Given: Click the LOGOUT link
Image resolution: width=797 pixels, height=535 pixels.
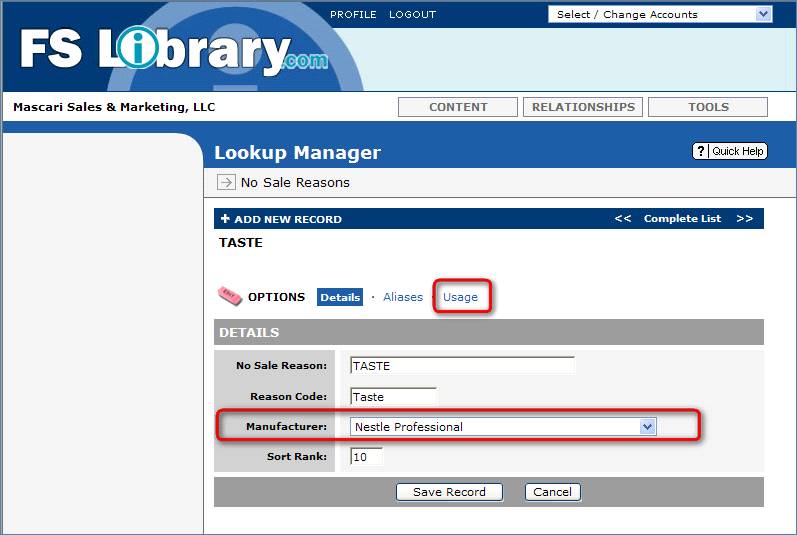Looking at the screenshot, I should pyautogui.click(x=412, y=15).
